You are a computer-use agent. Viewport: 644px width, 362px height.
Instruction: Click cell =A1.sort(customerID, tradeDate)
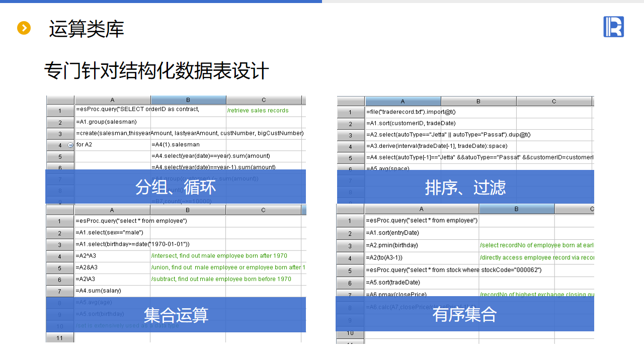point(403,124)
